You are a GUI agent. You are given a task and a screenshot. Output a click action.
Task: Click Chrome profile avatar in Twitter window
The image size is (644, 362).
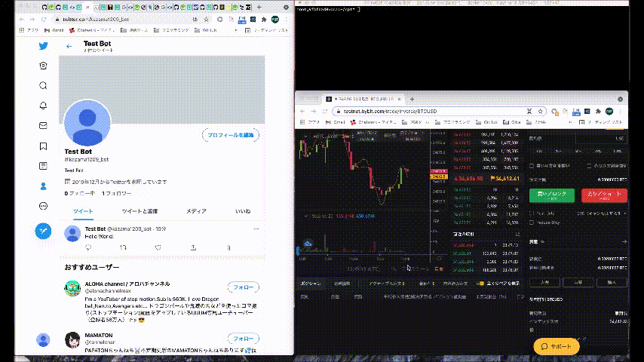click(275, 20)
